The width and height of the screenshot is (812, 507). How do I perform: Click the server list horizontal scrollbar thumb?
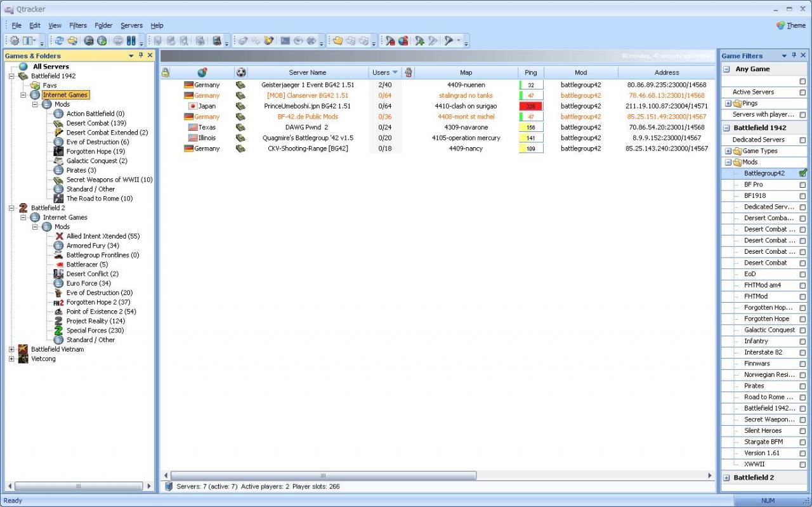click(323, 475)
